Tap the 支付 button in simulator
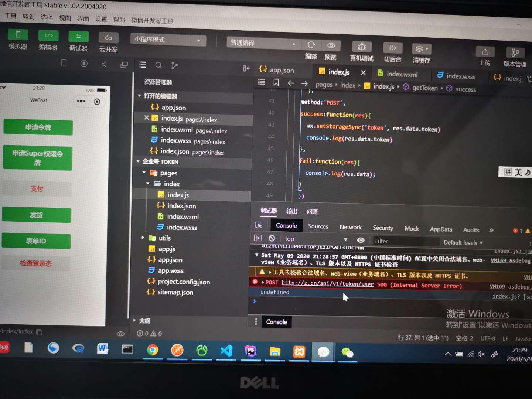532x399 pixels. 37,189
